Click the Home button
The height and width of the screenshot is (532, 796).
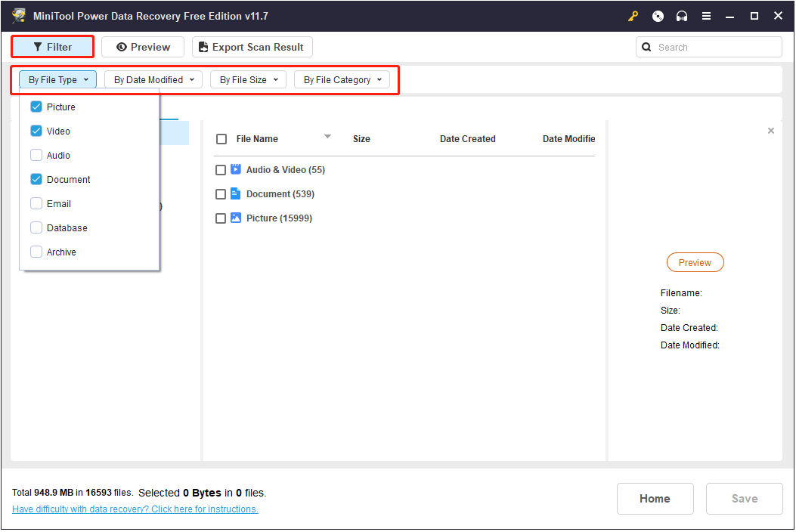(655, 499)
